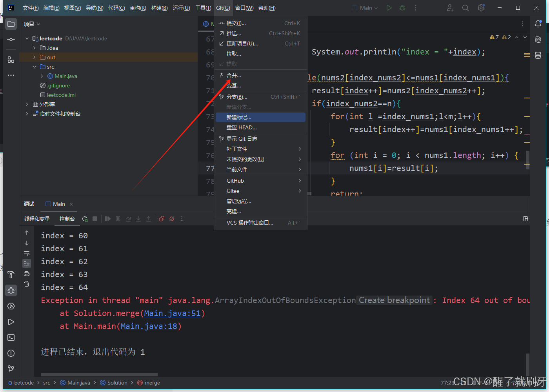
Task: Click Create breakpoint link
Action: point(394,300)
